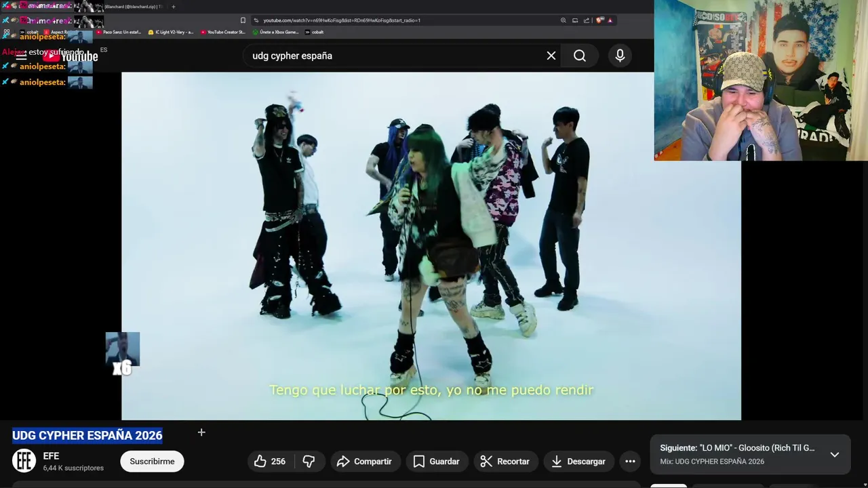Image resolution: width=868 pixels, height=488 pixels.
Task: Click the Brave shields icon
Action: [x=599, y=20]
